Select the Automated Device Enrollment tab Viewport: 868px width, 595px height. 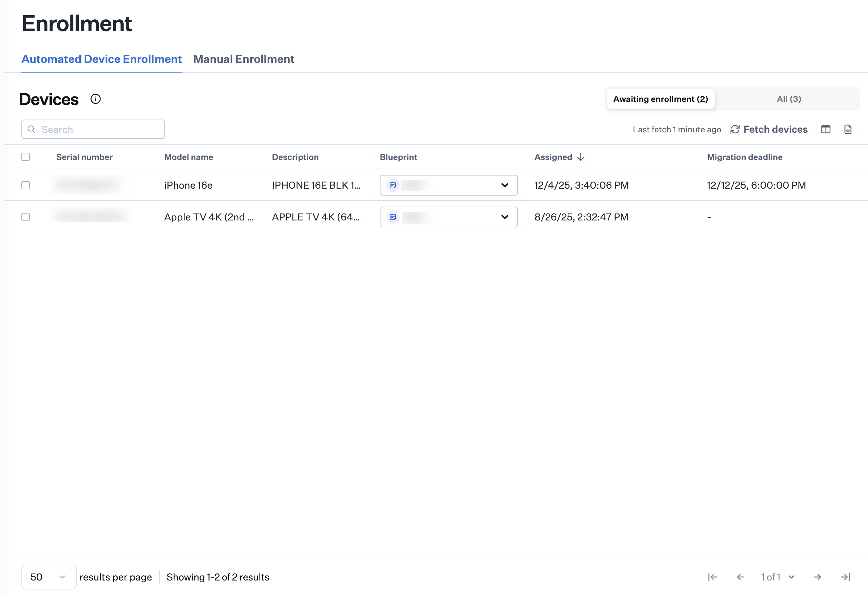pyautogui.click(x=102, y=59)
